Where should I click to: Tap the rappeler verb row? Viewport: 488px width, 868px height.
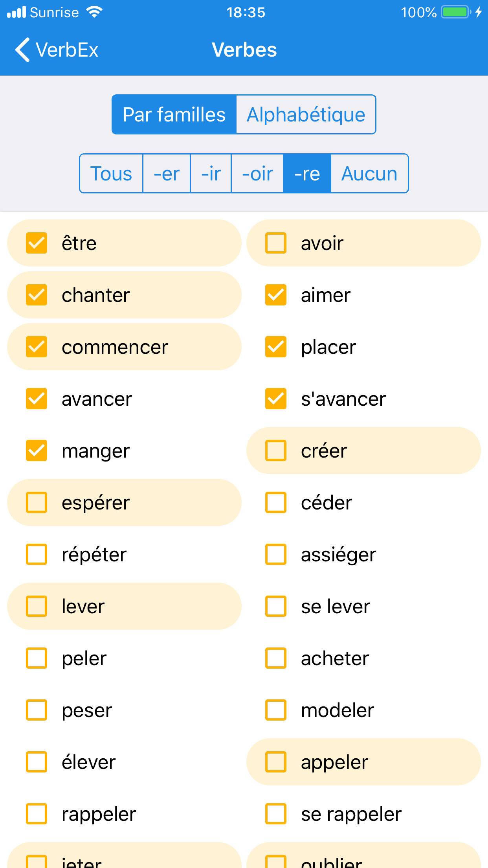(x=99, y=814)
